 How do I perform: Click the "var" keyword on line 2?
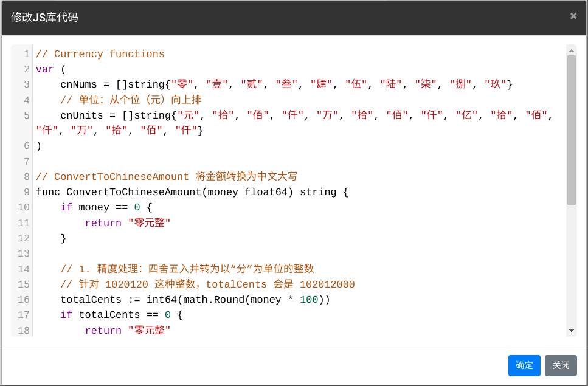point(45,69)
